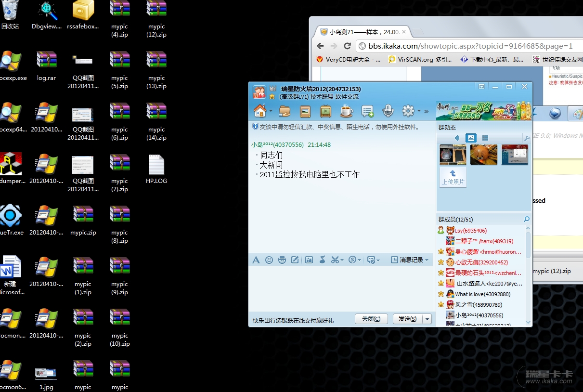Open group dynamics wrench settings icon
The width and height of the screenshot is (583, 392).
click(x=527, y=138)
